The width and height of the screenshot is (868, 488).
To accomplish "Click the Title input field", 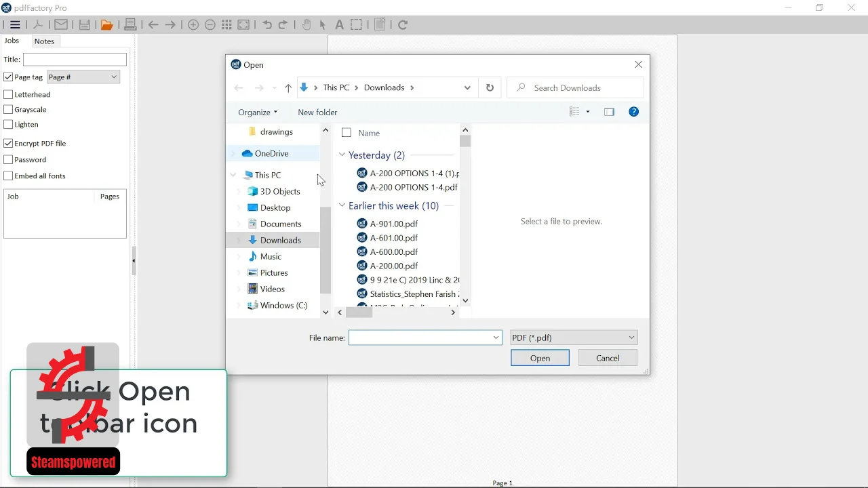I will pyautogui.click(x=75, y=60).
